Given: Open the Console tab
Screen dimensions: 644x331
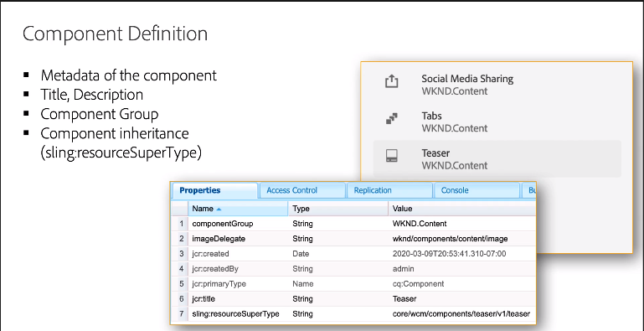Looking at the screenshot, I should [x=477, y=191].
